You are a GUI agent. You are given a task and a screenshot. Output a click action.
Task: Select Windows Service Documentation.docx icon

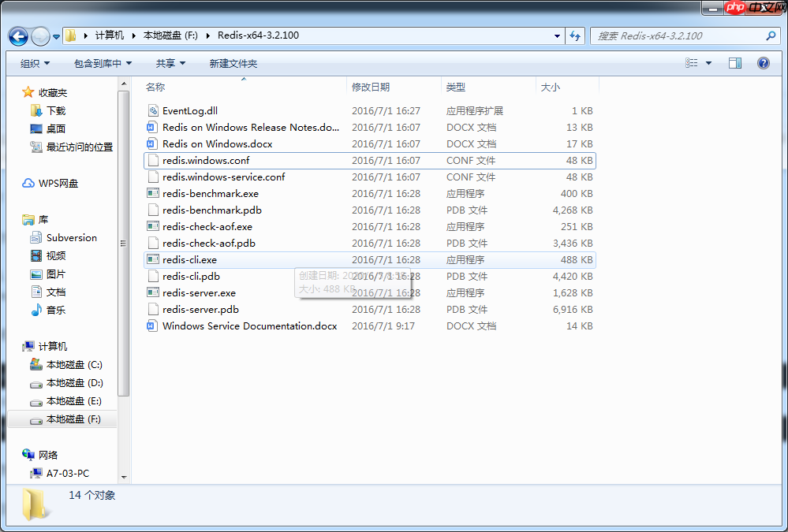(153, 326)
